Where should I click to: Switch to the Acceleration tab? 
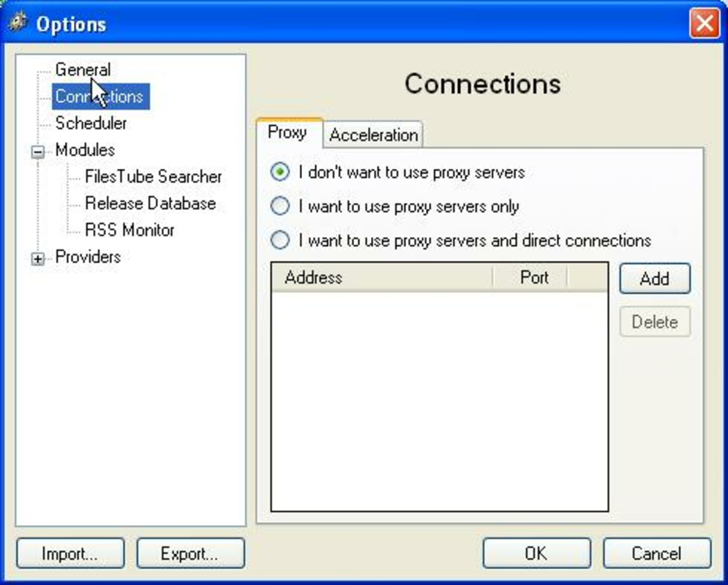click(373, 135)
